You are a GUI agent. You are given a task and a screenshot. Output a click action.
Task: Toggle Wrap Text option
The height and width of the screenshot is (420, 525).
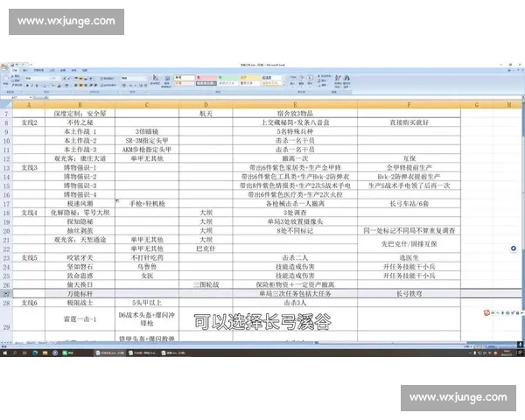point(107,79)
